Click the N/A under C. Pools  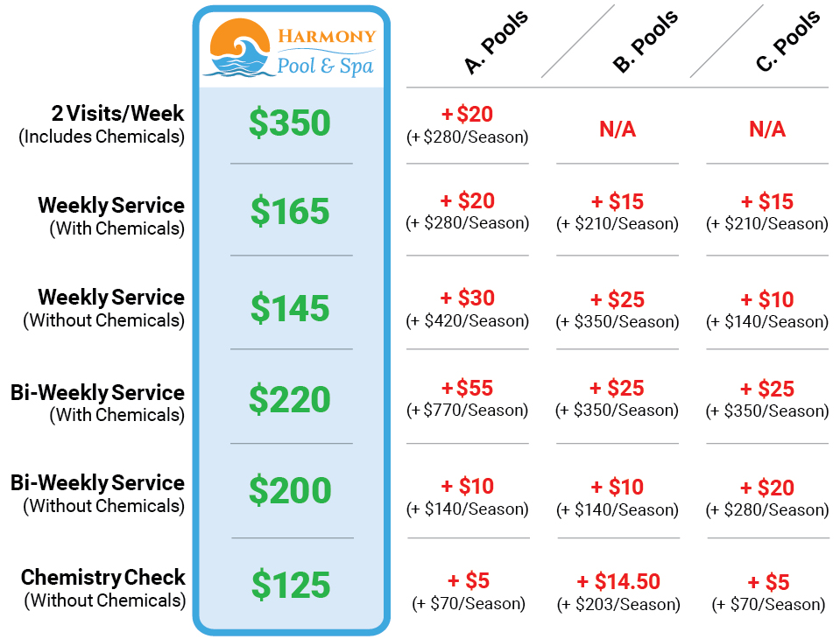click(767, 130)
